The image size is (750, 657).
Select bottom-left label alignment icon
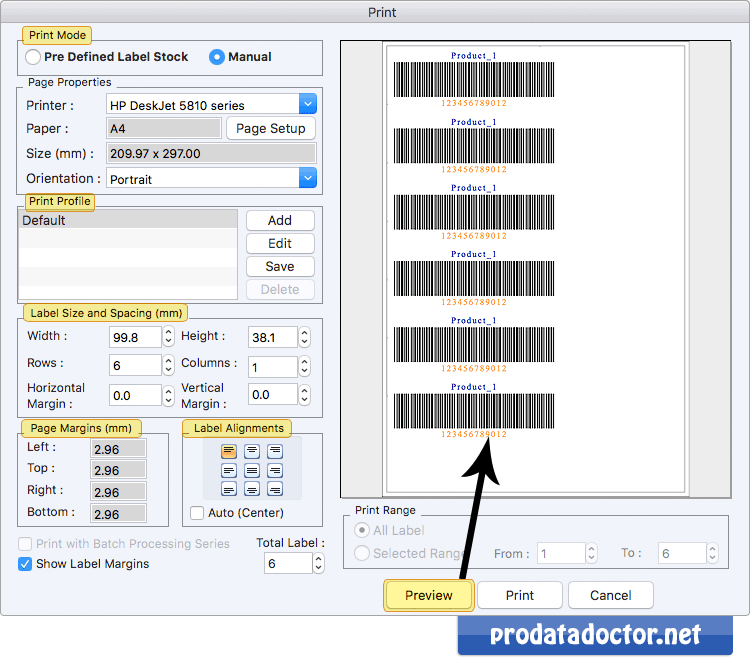229,489
